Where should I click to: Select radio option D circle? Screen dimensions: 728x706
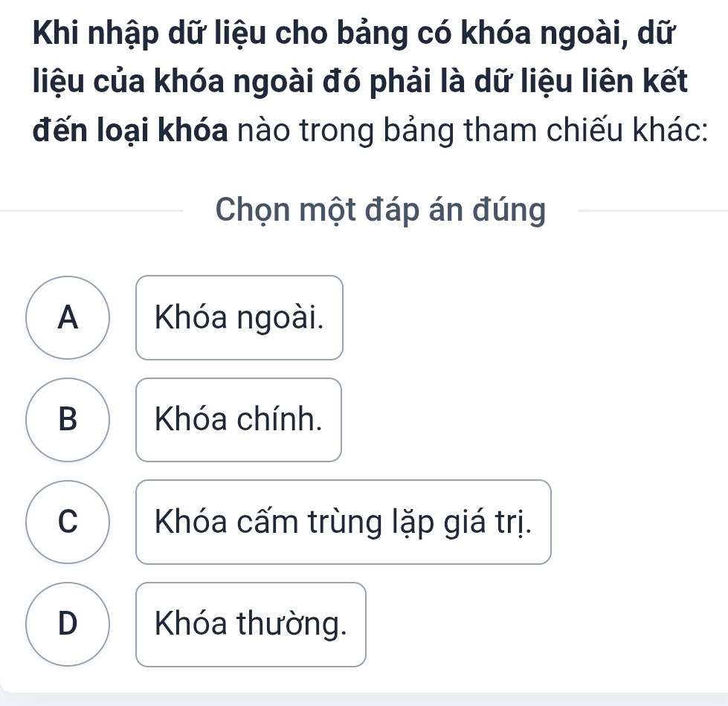pos(68,624)
